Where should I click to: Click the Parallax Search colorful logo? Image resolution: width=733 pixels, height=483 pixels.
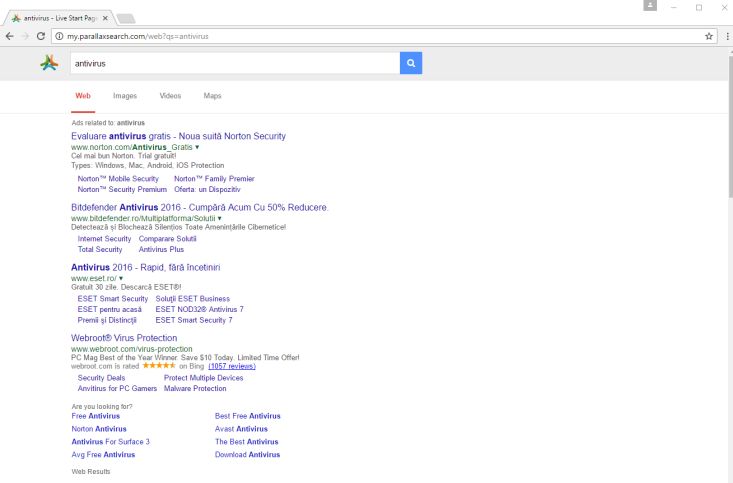[x=49, y=63]
